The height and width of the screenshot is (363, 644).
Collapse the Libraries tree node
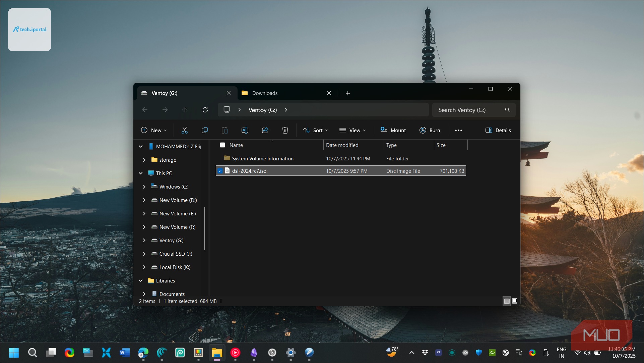click(141, 280)
